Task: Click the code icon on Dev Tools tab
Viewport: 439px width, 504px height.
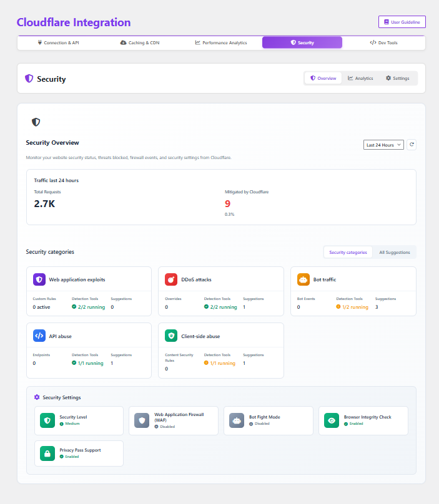Action: 373,42
